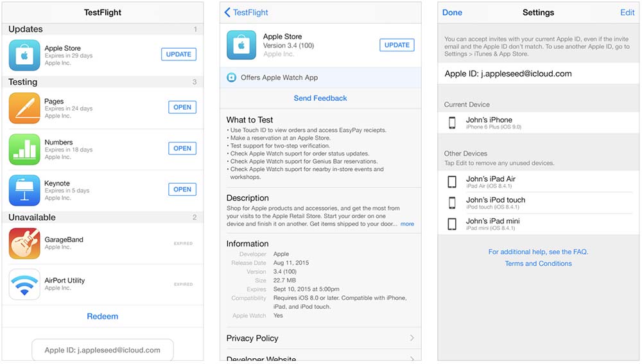This screenshot has height=364, width=642.
Task: Tap release date 'Aug 11, 2015'
Action: (x=291, y=263)
